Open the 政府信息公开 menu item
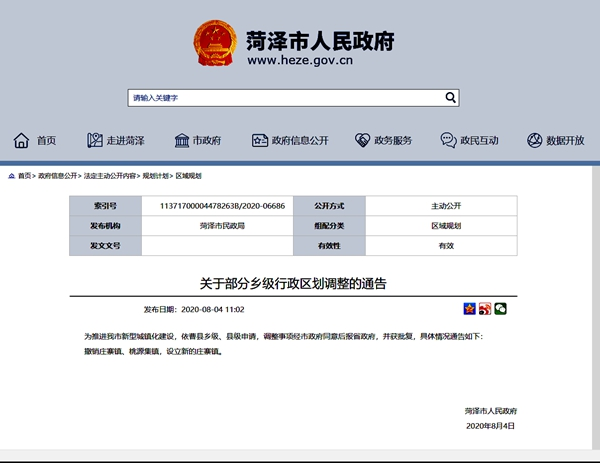The image size is (600, 463). [x=300, y=140]
